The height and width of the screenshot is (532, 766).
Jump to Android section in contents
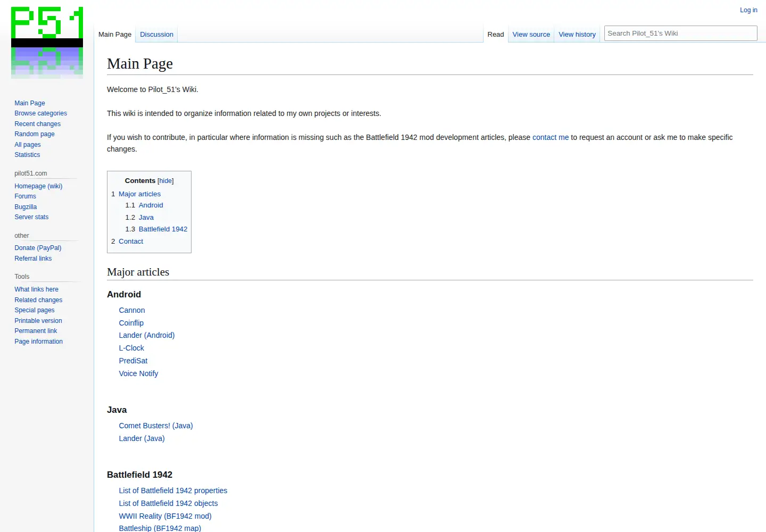[x=151, y=205]
